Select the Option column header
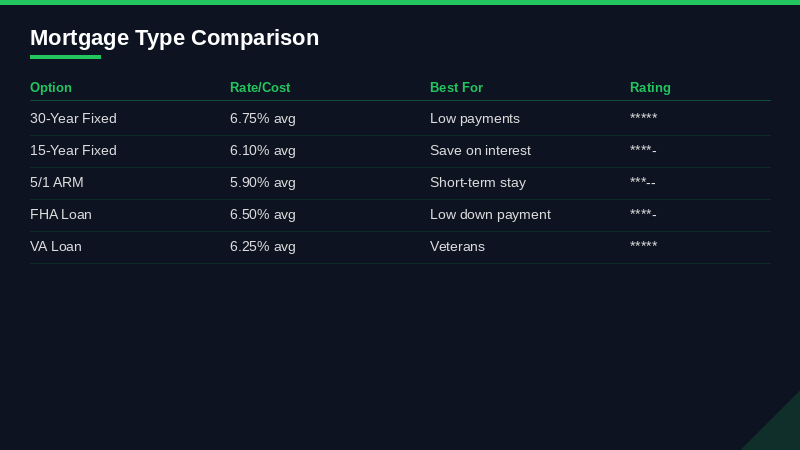Image resolution: width=800 pixels, height=450 pixels. 51,88
